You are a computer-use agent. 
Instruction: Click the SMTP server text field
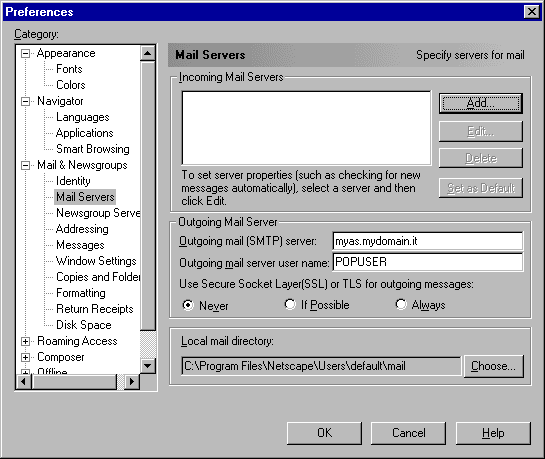pos(428,241)
